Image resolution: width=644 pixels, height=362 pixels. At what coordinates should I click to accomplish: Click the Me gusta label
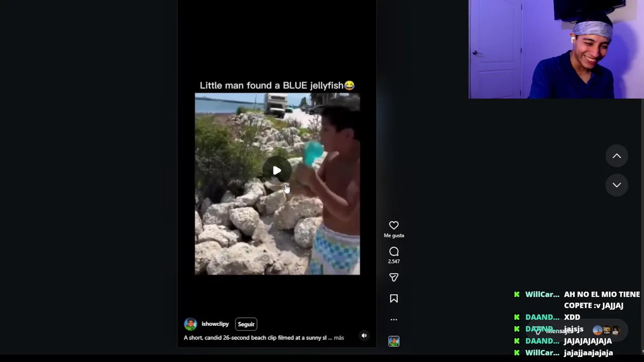tap(393, 235)
